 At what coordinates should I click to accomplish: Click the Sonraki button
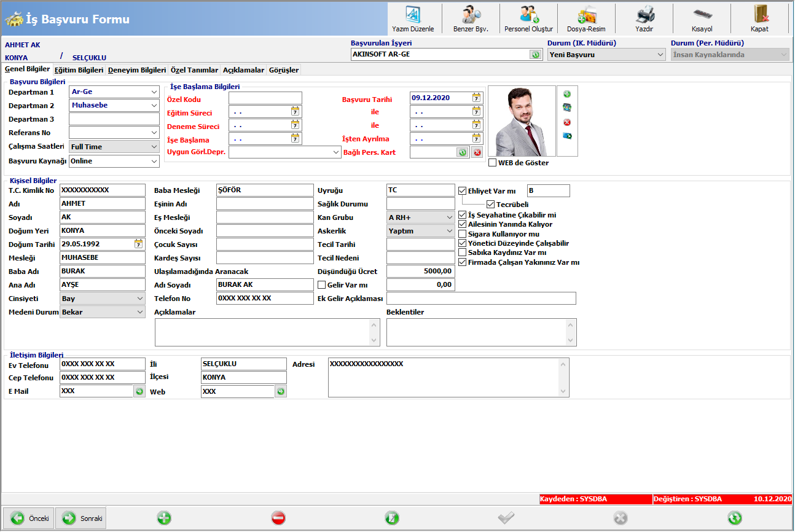81,518
